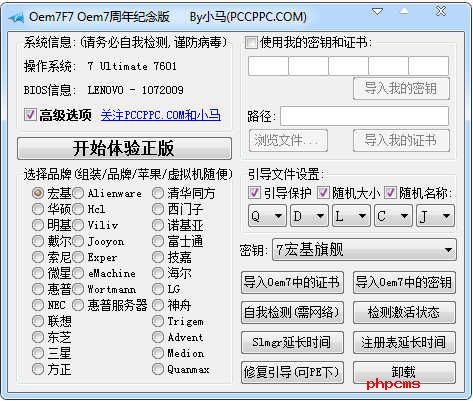Expand the 密钥 7宏基旗舰 combo box

(x=364, y=250)
